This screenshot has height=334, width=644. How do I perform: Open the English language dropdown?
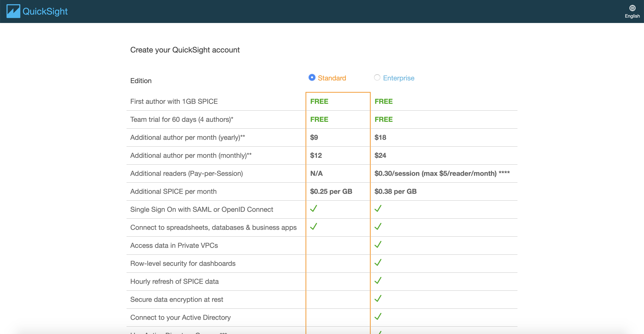(x=632, y=16)
